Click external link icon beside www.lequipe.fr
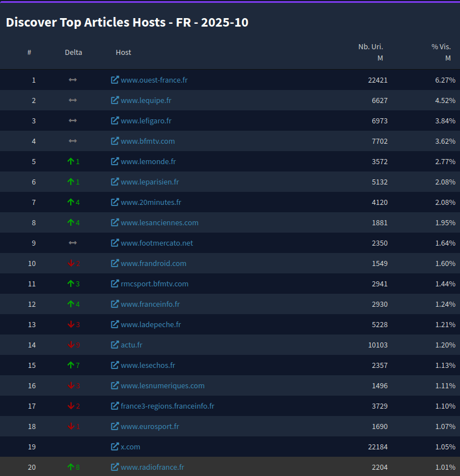The height and width of the screenshot is (476, 460). click(115, 100)
